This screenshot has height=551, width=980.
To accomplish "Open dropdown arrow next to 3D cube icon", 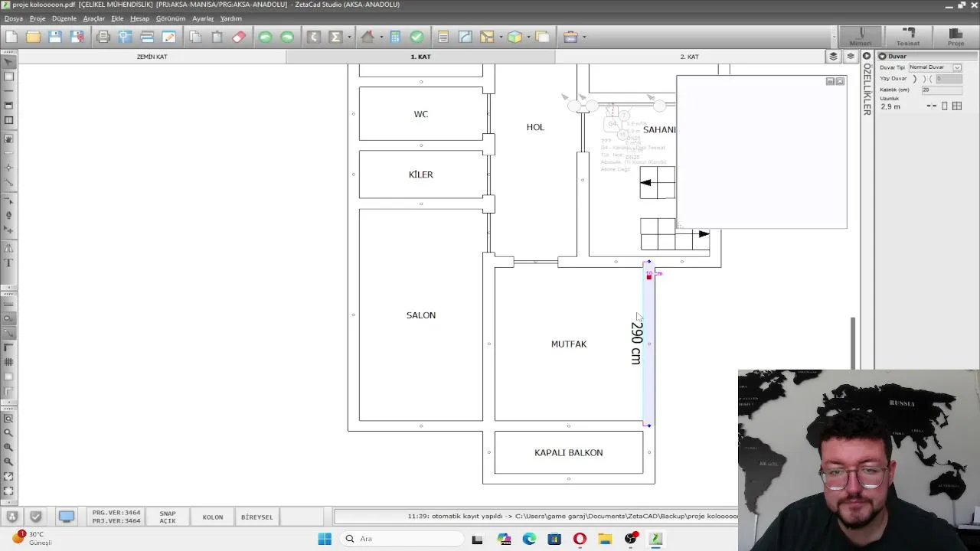I will point(528,37).
